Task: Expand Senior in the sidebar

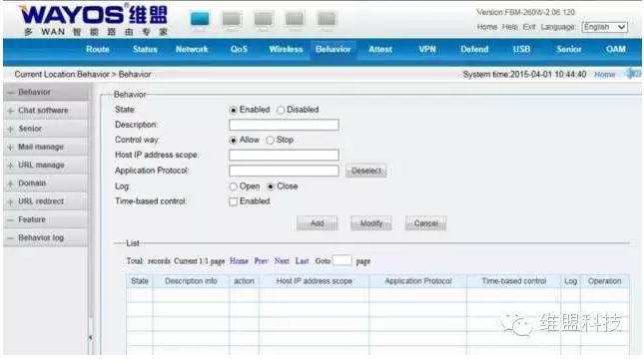Action: tap(45, 129)
